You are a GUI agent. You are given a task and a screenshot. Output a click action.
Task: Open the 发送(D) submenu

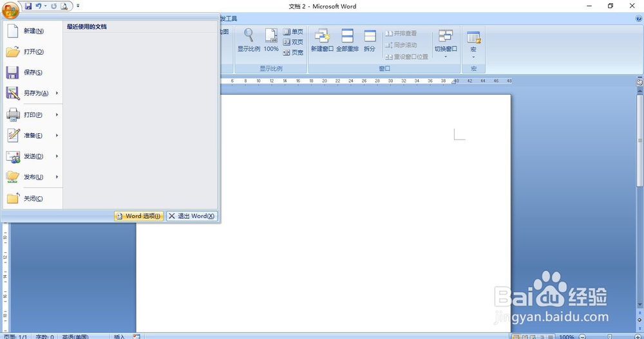(x=33, y=156)
